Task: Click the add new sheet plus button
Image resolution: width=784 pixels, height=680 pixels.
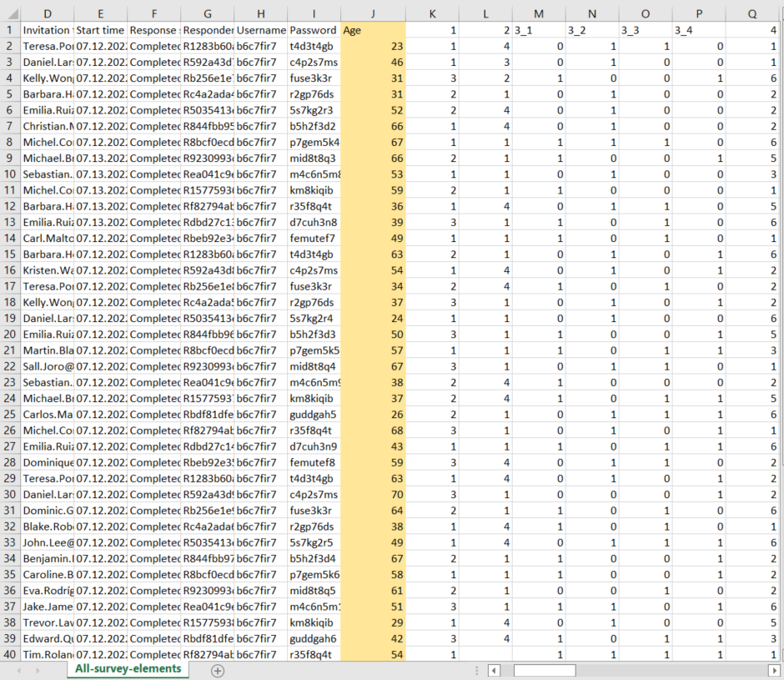Action: click(218, 670)
